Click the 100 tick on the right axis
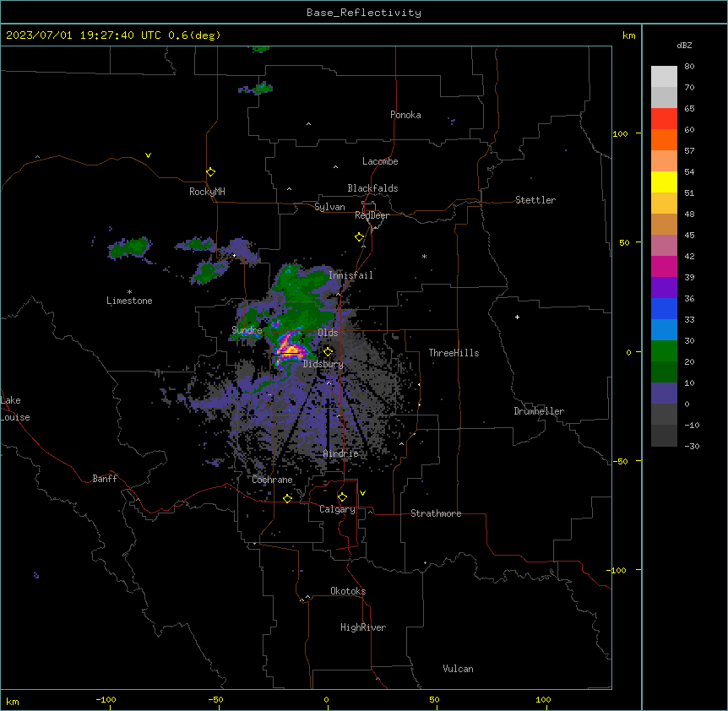 coord(620,133)
